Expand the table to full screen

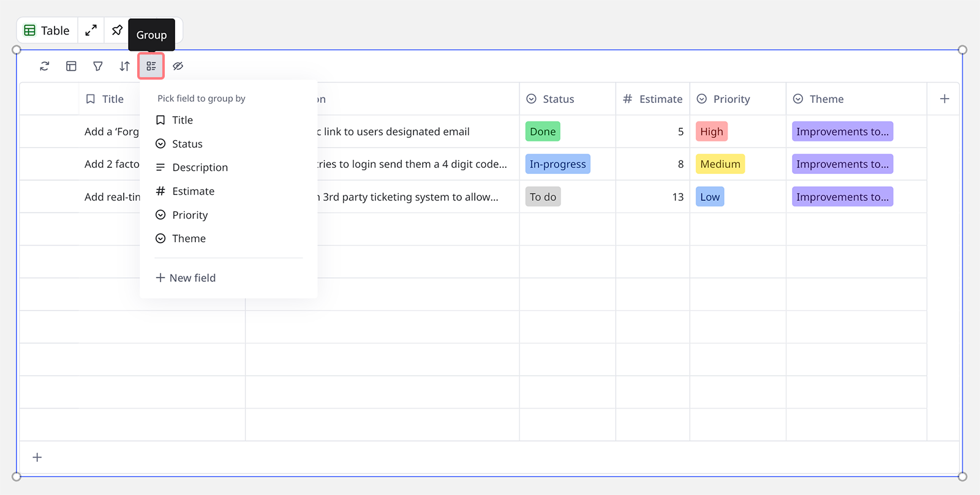pyautogui.click(x=91, y=31)
